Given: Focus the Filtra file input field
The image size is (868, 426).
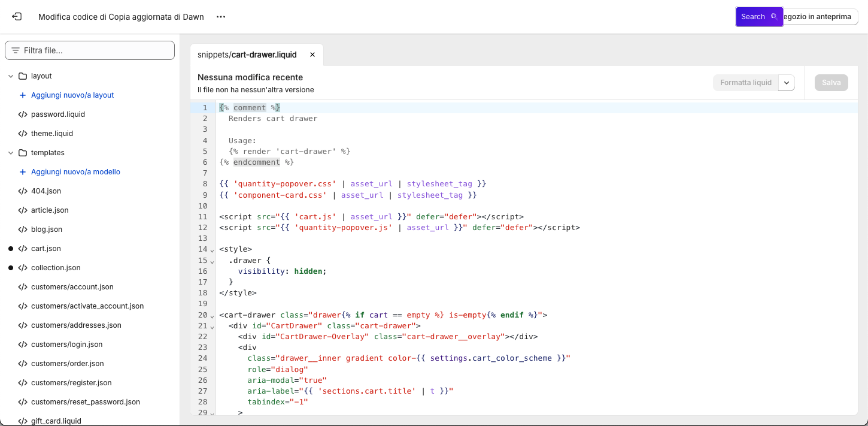Looking at the screenshot, I should click(90, 50).
